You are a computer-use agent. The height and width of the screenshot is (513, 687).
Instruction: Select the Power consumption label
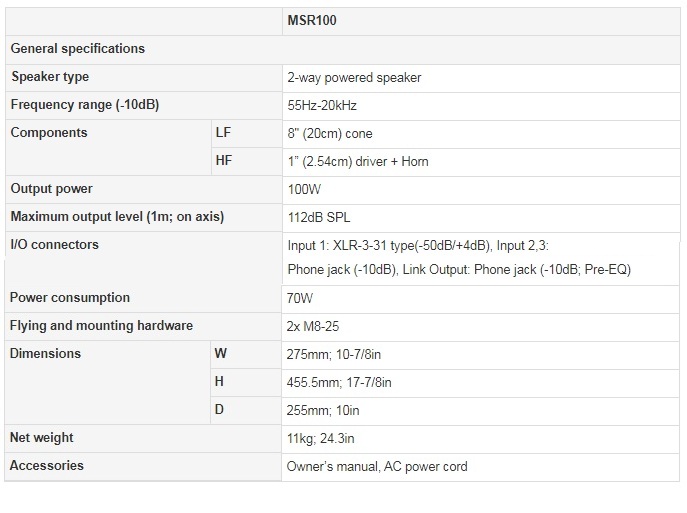[70, 297]
